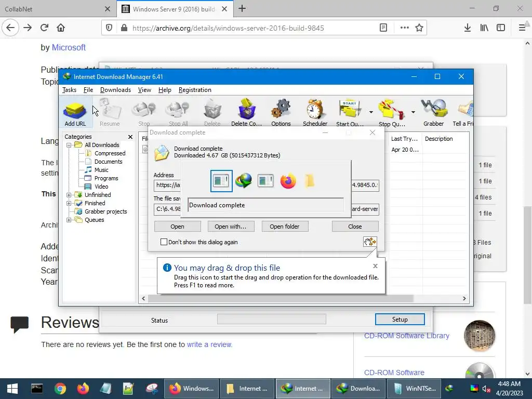Click the drag and drop file icon
Viewport: 532px width, 399px height.
pos(370,242)
